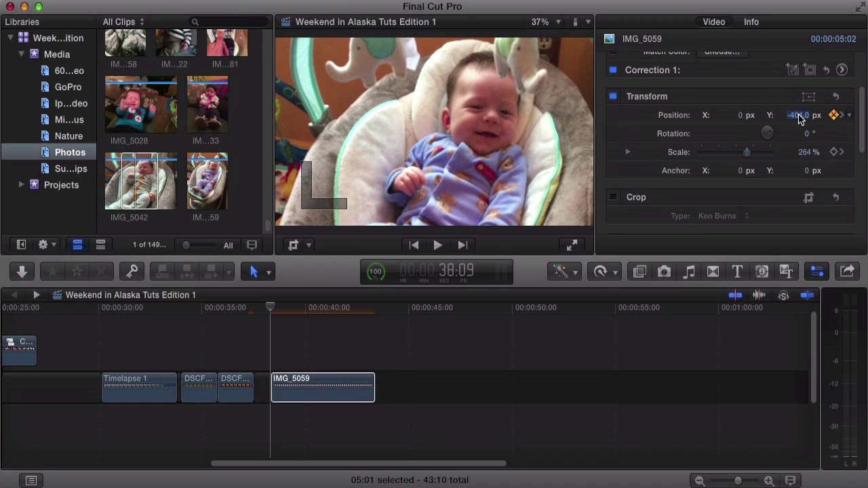Viewport: 868px width, 488px height.
Task: Switch to the Video inspector tab
Action: point(713,22)
